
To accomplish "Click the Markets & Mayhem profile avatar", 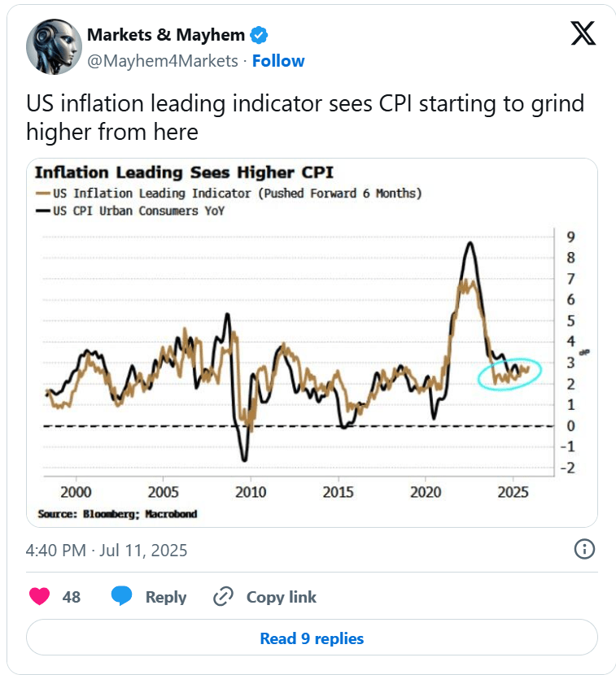I will 54,46.
